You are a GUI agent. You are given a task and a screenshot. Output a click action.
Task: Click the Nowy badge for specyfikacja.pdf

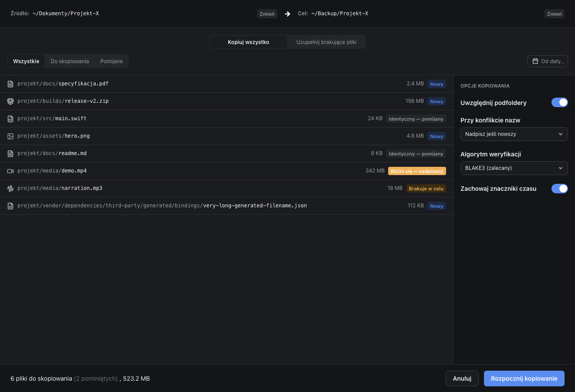coord(436,84)
